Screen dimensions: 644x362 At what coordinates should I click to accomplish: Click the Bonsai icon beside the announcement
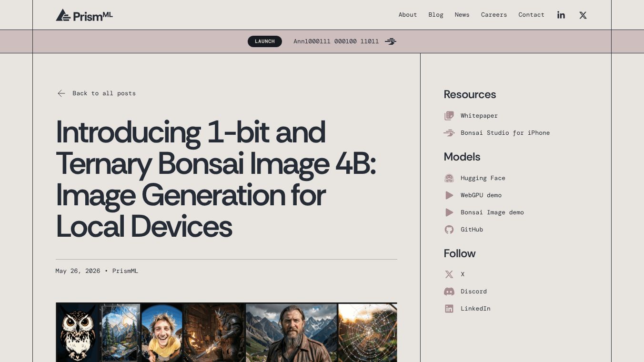tap(391, 41)
